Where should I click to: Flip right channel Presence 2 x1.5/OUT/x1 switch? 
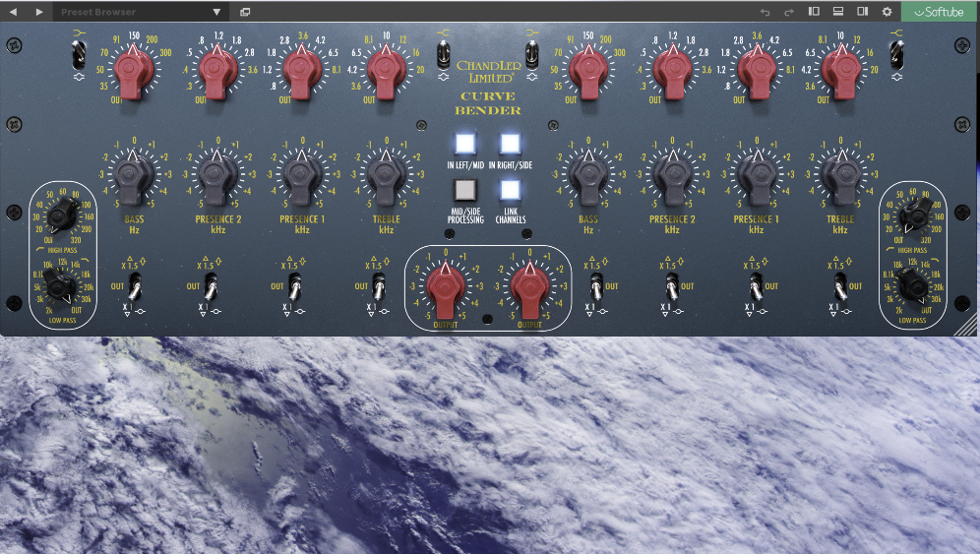[672, 287]
